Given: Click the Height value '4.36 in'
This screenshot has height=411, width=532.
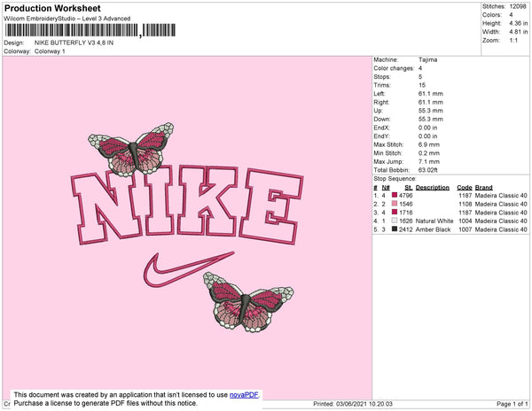Looking at the screenshot, I should pyautogui.click(x=519, y=23).
